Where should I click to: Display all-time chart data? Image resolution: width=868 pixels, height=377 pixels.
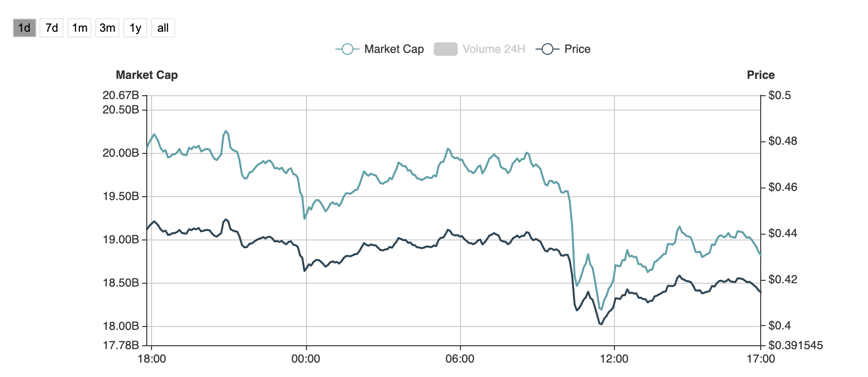click(163, 28)
